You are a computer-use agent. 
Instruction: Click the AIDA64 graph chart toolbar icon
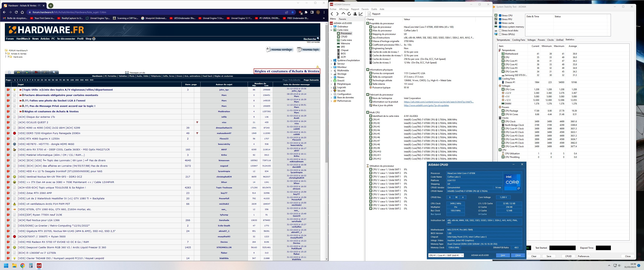tap(361, 14)
